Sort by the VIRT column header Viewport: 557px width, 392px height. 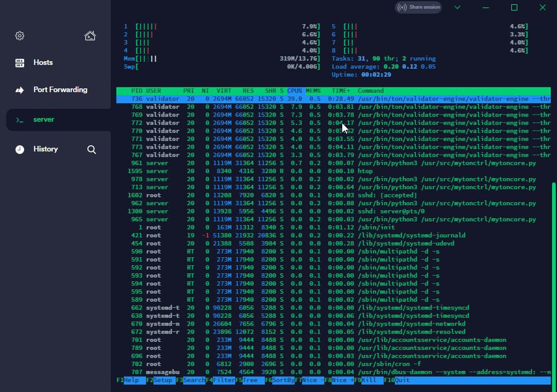(224, 91)
